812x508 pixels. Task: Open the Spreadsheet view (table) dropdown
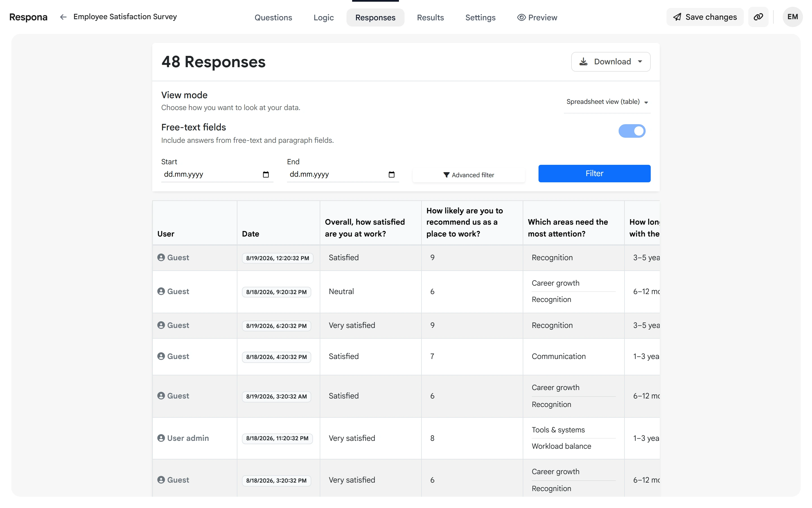coord(607,102)
